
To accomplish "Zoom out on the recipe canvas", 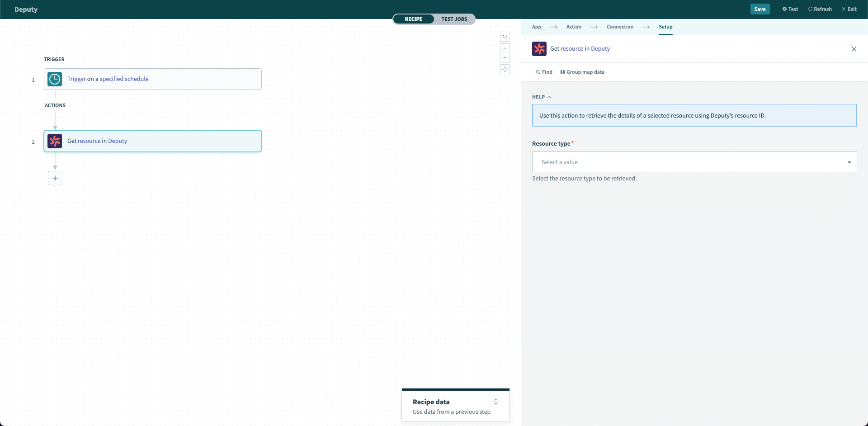I will click(505, 57).
